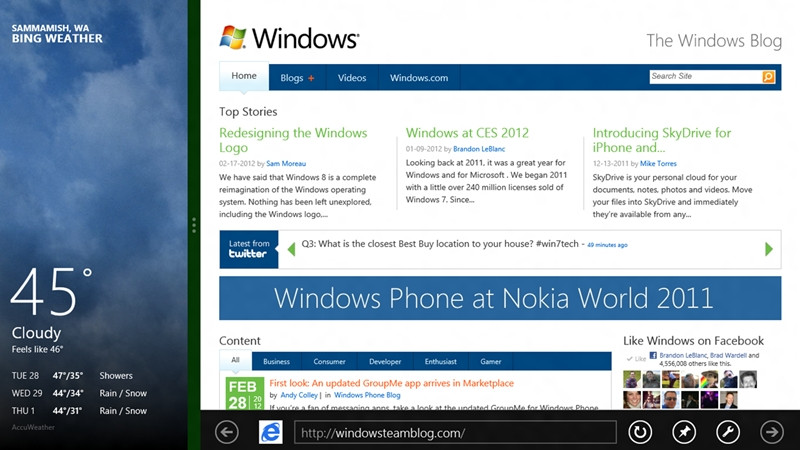Image resolution: width=800 pixels, height=450 pixels.
Task: Open page tools wrench icon
Action: click(x=728, y=432)
